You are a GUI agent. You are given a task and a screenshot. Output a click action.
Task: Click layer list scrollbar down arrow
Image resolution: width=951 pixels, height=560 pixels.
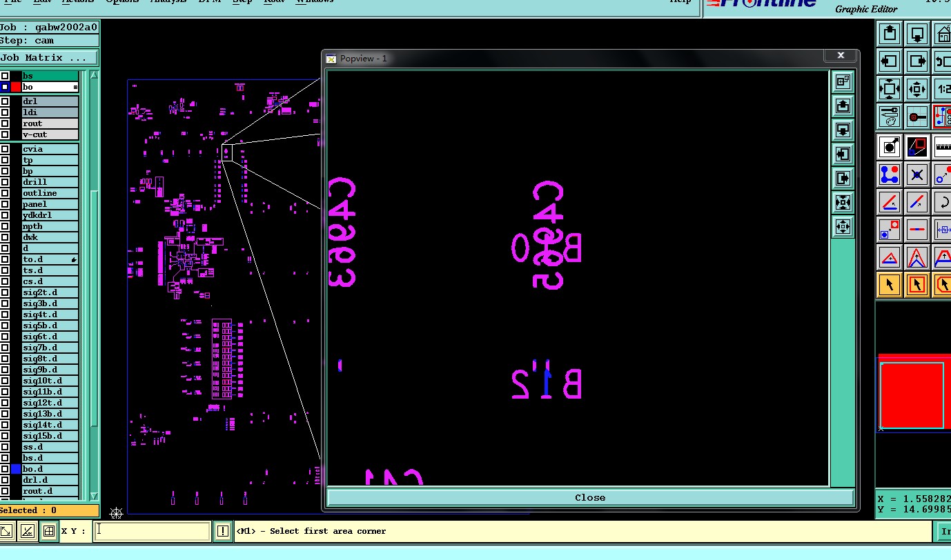[94, 496]
